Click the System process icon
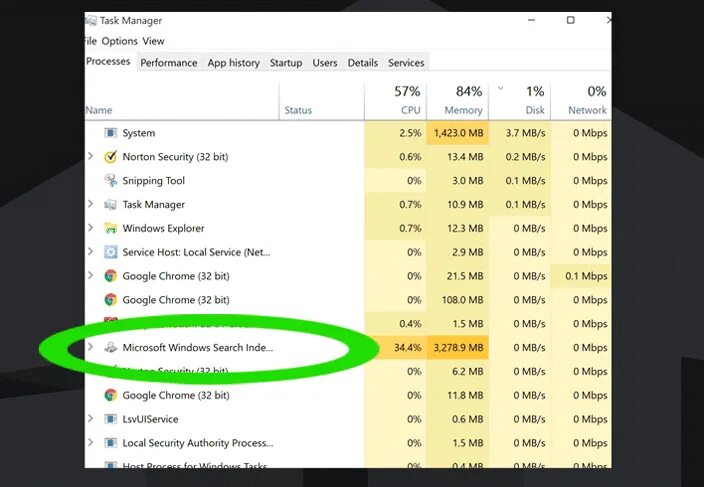Screen dimensions: 704x487 (110, 133)
